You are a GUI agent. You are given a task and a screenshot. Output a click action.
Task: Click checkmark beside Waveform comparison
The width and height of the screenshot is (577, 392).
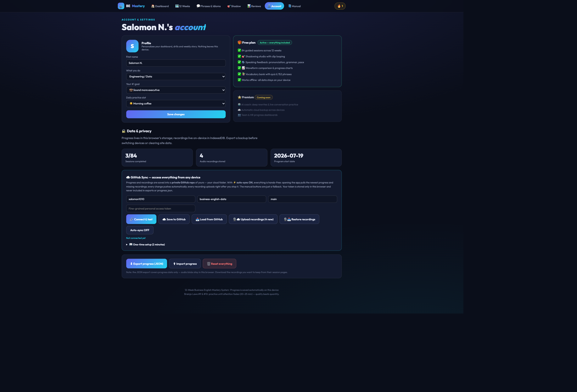(x=239, y=68)
